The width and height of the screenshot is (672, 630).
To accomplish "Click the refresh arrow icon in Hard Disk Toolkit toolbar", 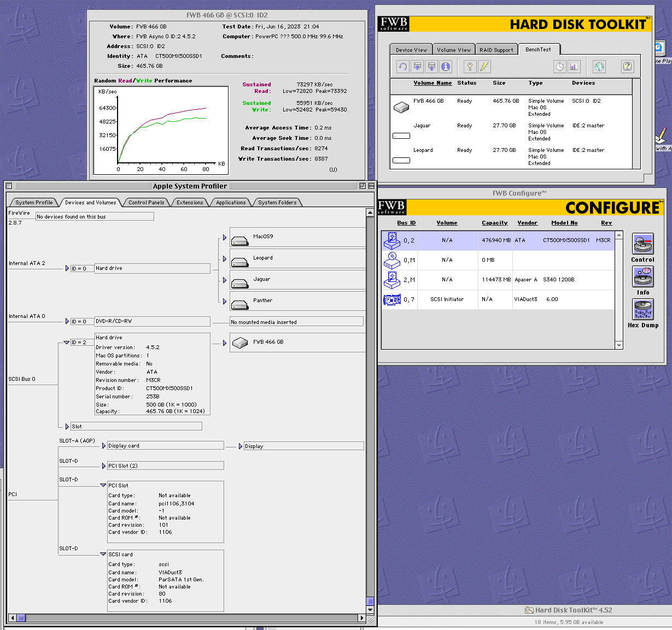I will (x=403, y=67).
